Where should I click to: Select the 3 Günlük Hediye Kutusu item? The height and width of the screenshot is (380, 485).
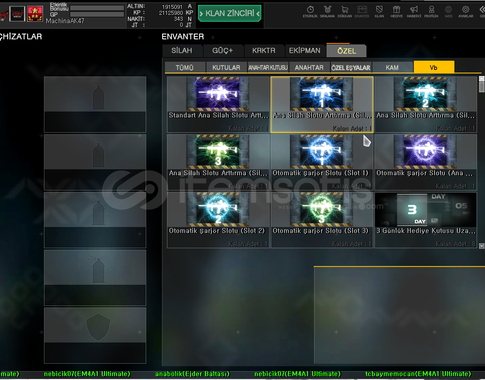pyautogui.click(x=426, y=220)
